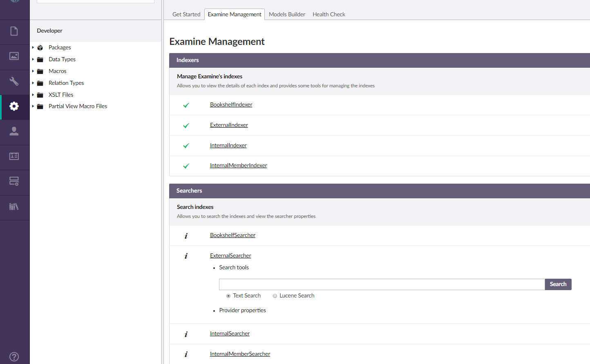Screen dimensions: 590x364
Task: Click the green check beside InternalMemberIndexer
Action: point(186,166)
